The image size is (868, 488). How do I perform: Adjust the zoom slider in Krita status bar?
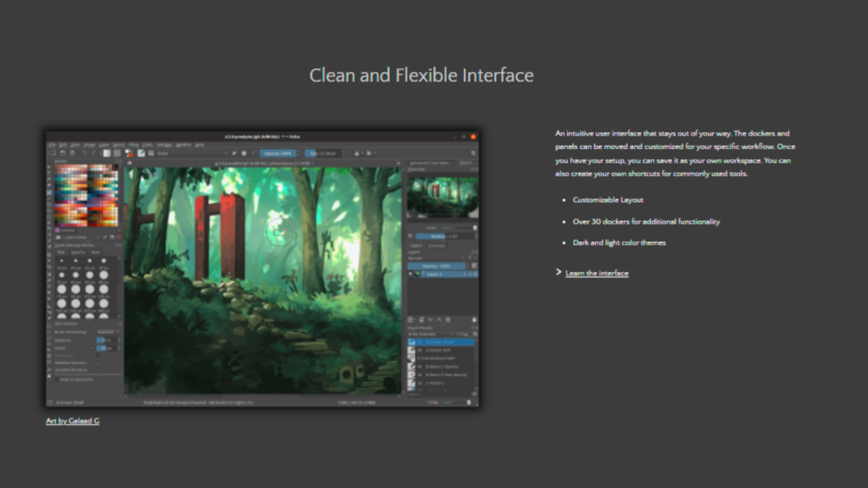(455, 402)
